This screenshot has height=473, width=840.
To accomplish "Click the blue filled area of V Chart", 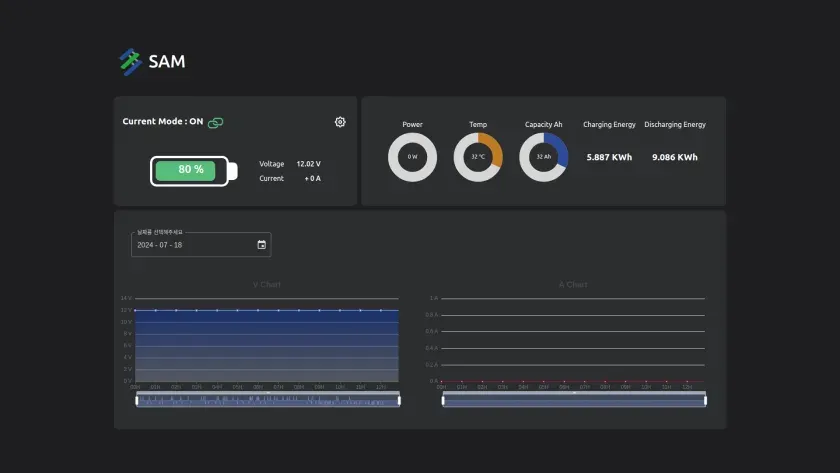I will pyautogui.click(x=267, y=346).
